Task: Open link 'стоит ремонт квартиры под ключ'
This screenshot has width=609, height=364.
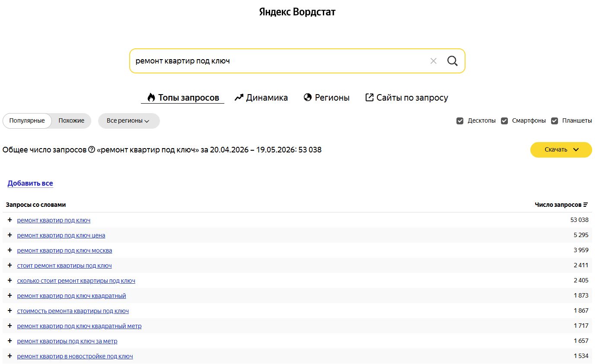Action: click(64, 266)
